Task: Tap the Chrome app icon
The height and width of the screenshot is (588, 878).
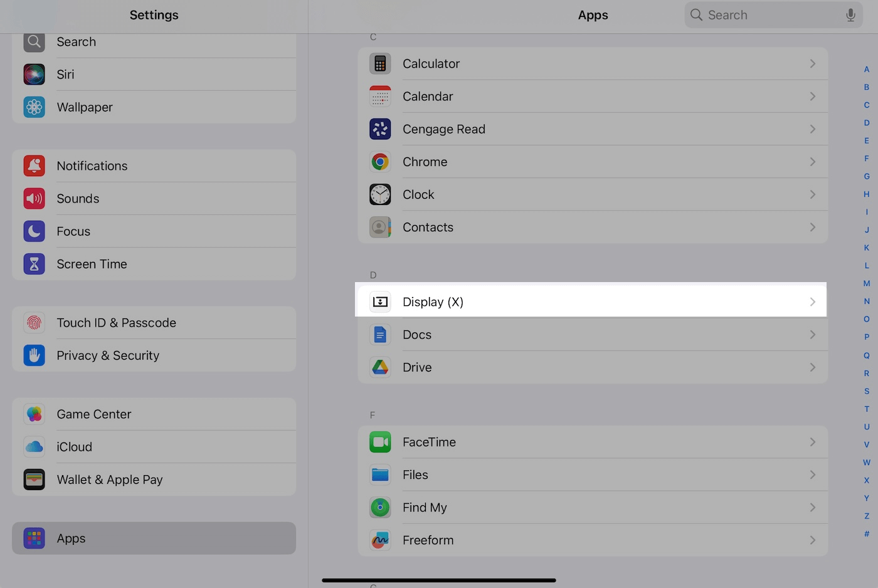Action: 380,162
